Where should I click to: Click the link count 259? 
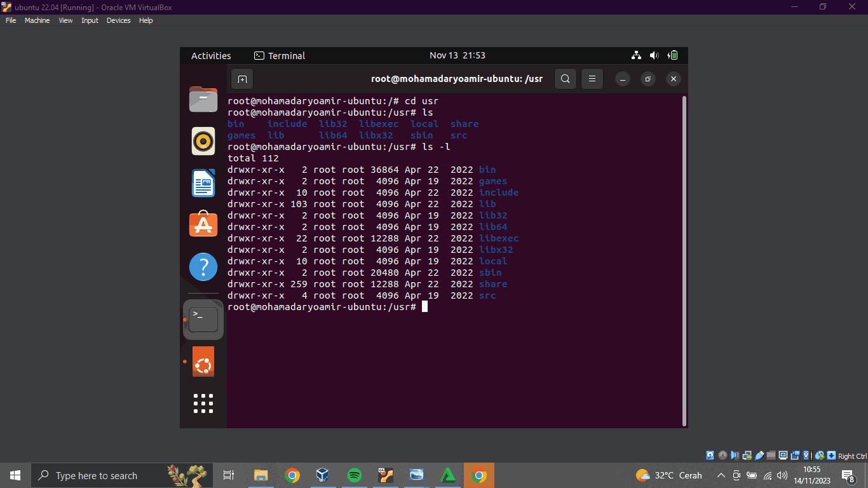[299, 284]
